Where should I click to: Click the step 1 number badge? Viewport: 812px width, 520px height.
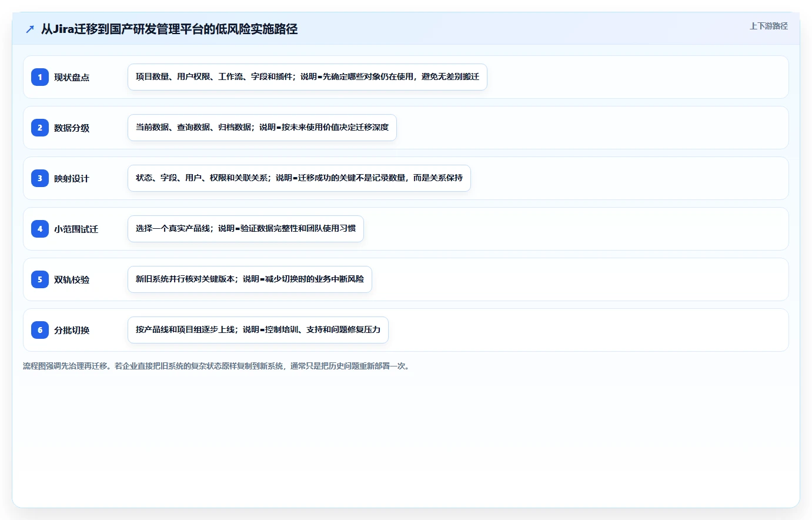(x=40, y=77)
